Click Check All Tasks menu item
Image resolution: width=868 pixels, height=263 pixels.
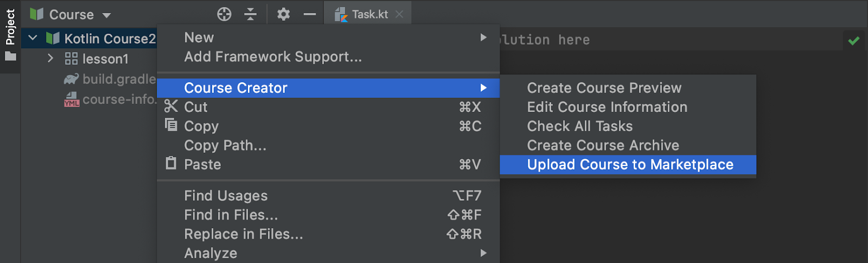click(x=579, y=126)
